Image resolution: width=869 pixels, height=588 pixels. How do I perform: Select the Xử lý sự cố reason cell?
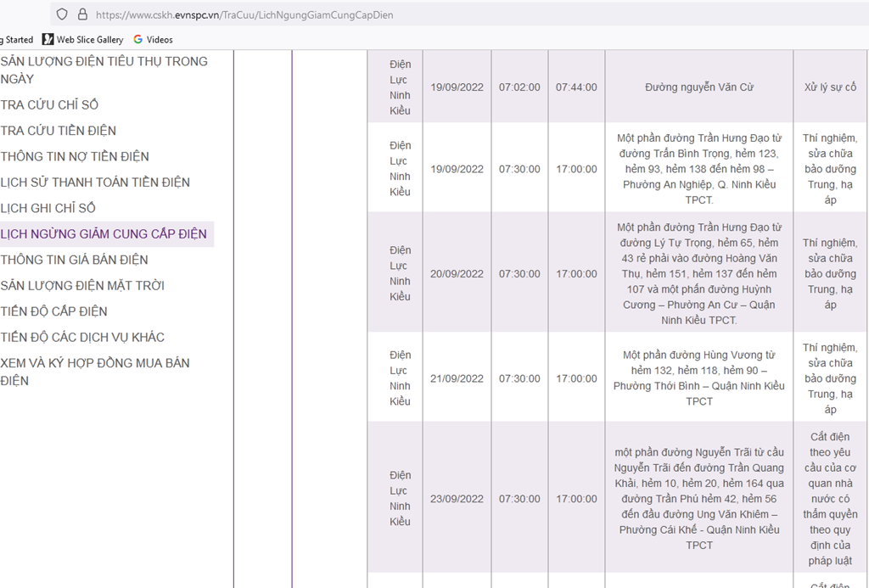click(x=830, y=87)
